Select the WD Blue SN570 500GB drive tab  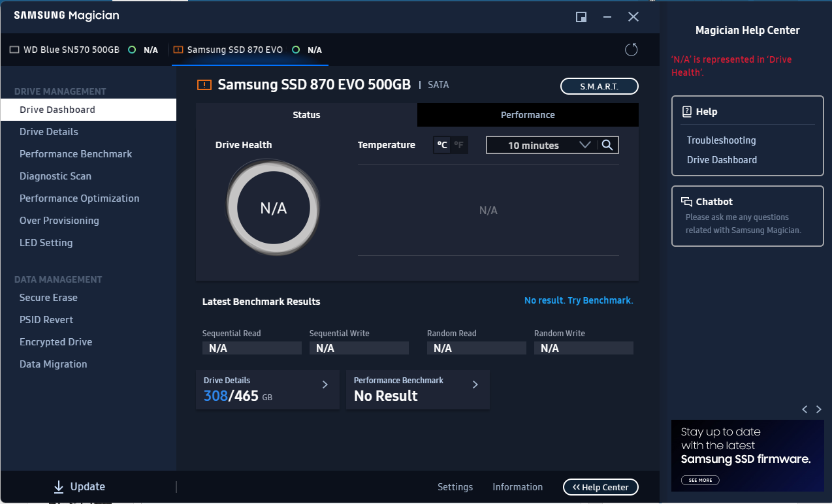click(84, 50)
